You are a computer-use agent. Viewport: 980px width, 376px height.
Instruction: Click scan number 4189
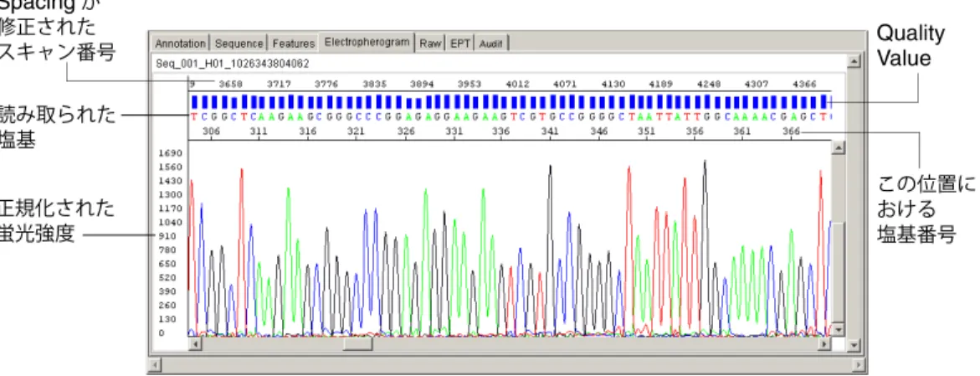[662, 83]
